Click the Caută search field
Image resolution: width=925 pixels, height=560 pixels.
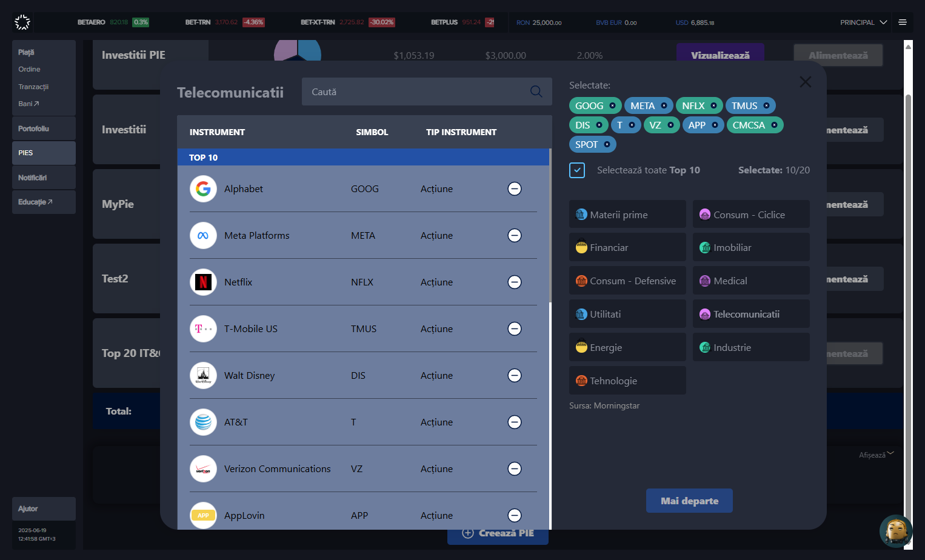427,92
